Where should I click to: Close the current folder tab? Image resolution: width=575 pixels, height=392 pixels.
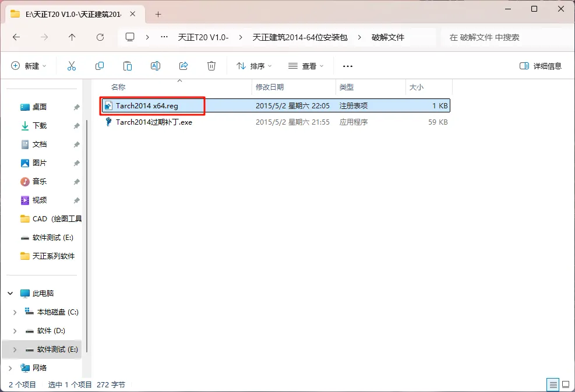coord(133,14)
